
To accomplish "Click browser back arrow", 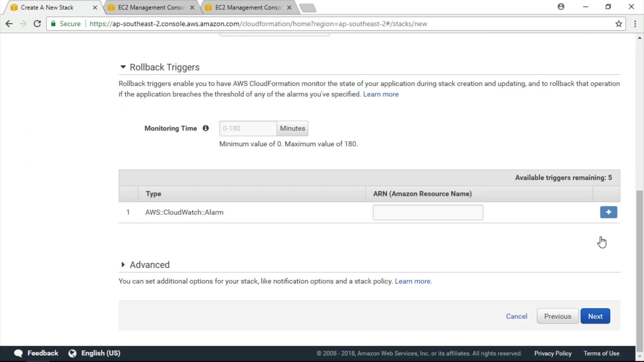I will point(9,24).
